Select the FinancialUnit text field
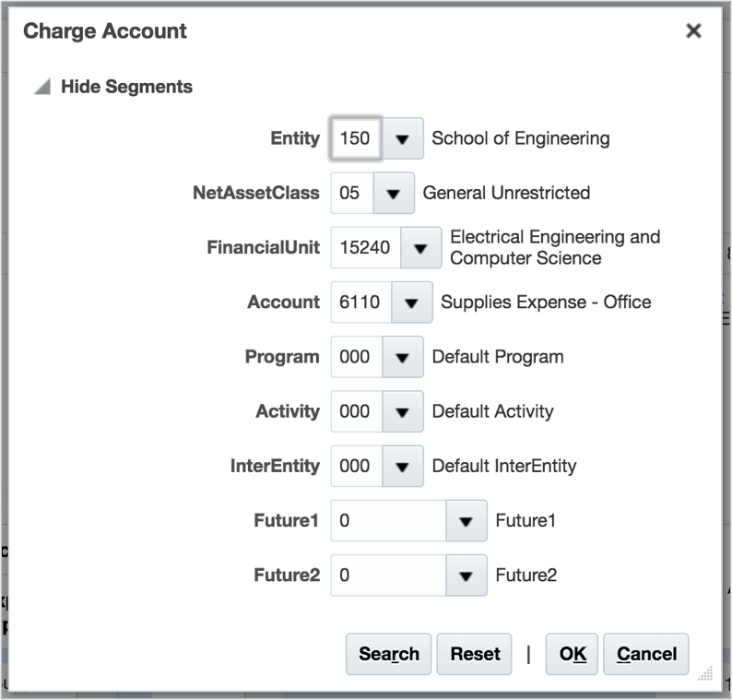Image resolution: width=732 pixels, height=700 pixels. pos(365,248)
